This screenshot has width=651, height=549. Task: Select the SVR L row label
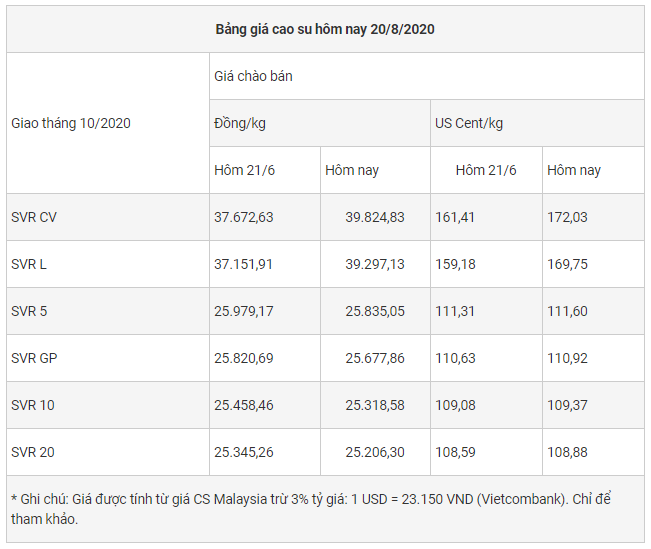pos(30,264)
